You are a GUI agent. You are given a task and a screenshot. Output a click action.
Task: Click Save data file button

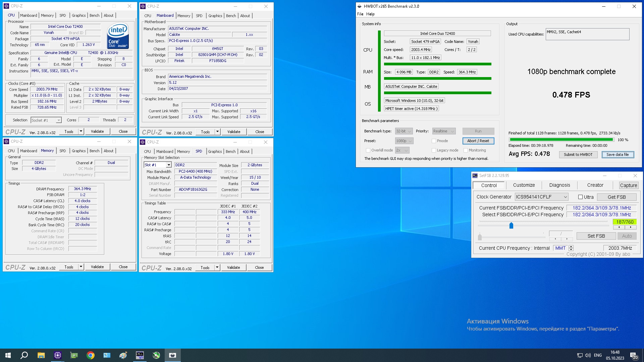tap(618, 155)
